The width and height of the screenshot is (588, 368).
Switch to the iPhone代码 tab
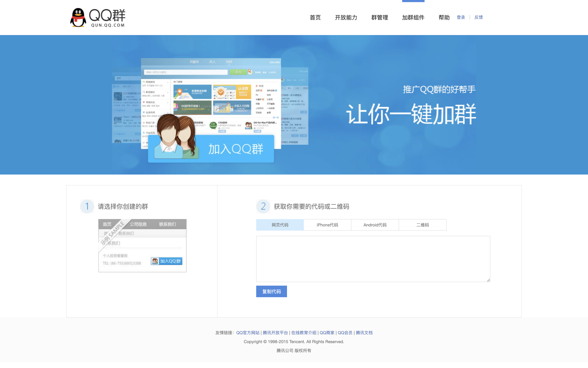tap(327, 225)
